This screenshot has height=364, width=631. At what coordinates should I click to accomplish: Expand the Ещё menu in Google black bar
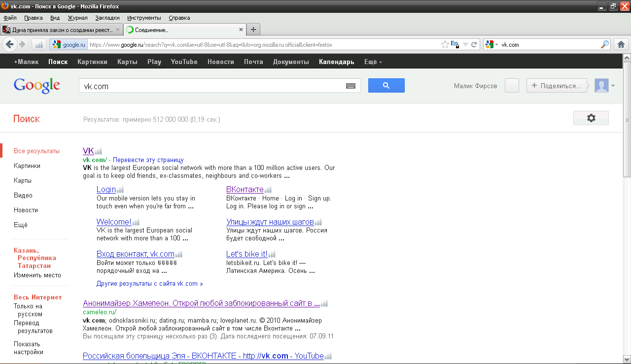click(373, 62)
